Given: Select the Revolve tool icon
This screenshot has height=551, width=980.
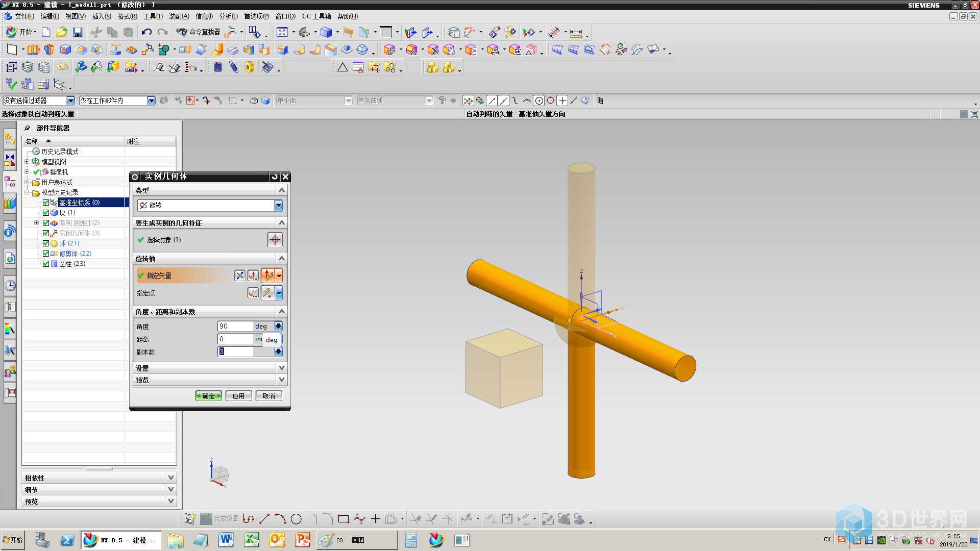Looking at the screenshot, I should click(49, 49).
